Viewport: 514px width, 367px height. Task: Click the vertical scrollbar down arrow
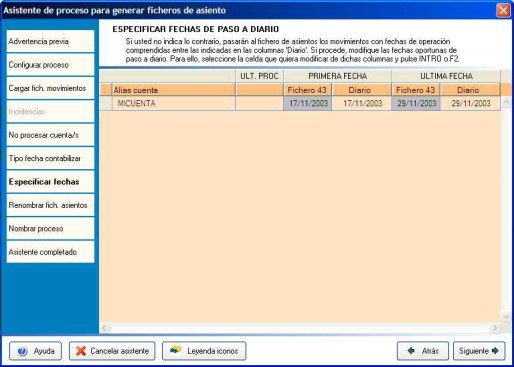click(x=506, y=316)
